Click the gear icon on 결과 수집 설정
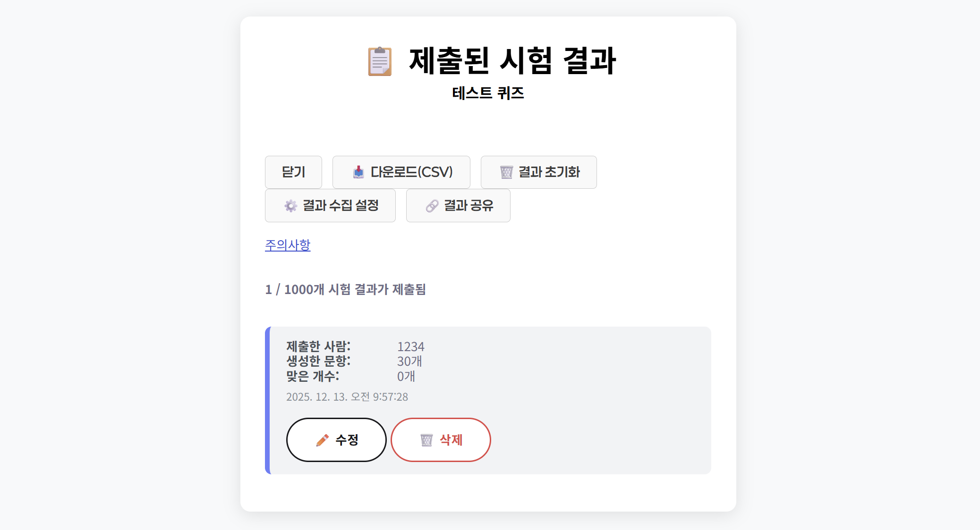 [290, 206]
